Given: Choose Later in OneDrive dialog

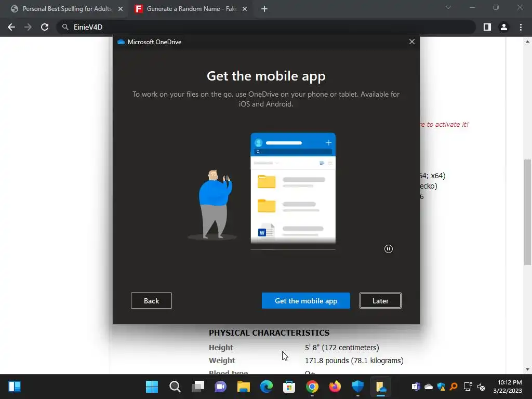Looking at the screenshot, I should (x=380, y=301).
